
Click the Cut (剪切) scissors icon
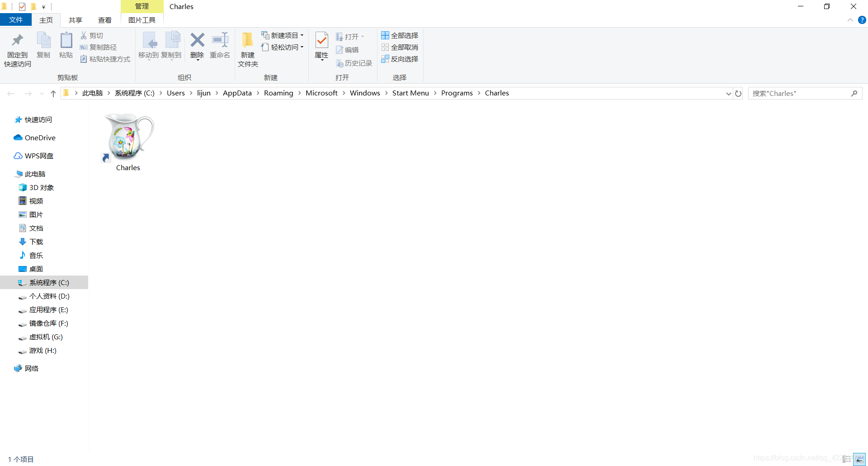84,35
